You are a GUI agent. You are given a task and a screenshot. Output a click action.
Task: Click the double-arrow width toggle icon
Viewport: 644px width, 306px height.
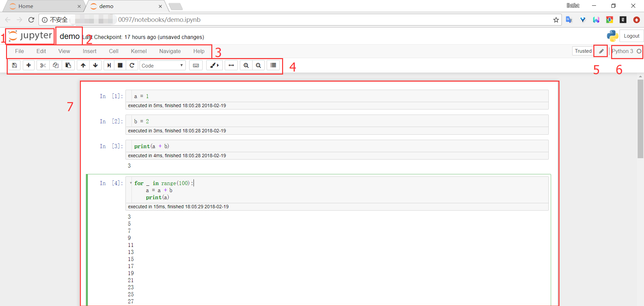tap(231, 65)
